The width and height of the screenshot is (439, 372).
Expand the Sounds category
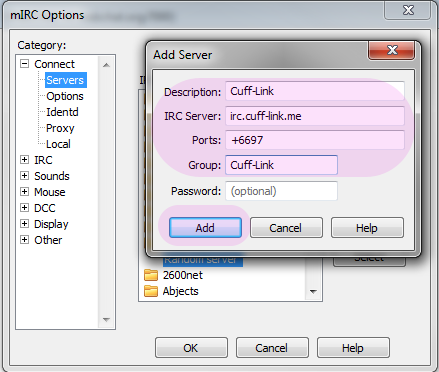click(24, 176)
